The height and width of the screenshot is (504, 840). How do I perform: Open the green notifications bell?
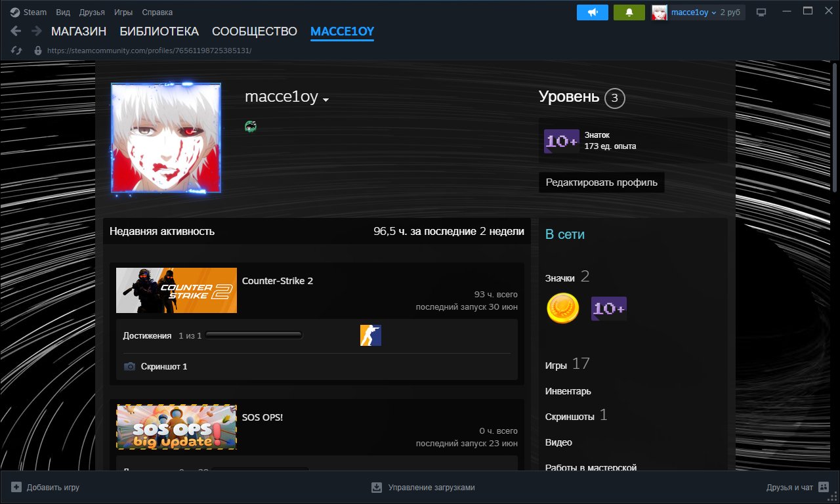(x=629, y=12)
